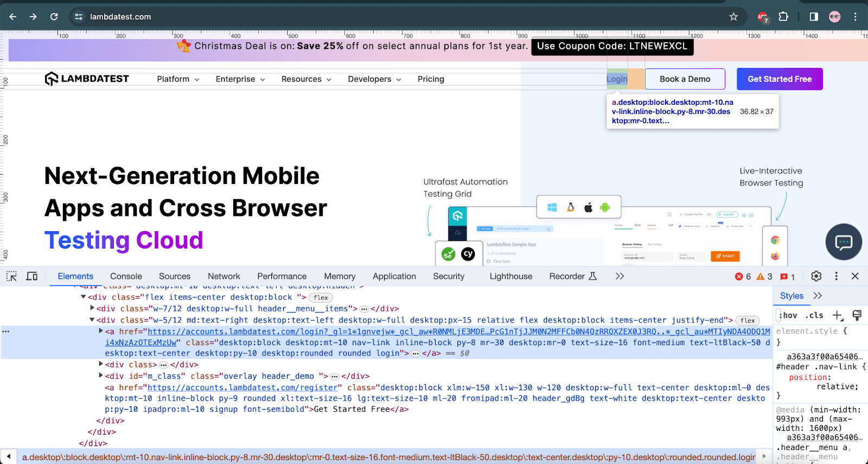
Task: Click the lambdatest.com address bar
Action: (380, 17)
